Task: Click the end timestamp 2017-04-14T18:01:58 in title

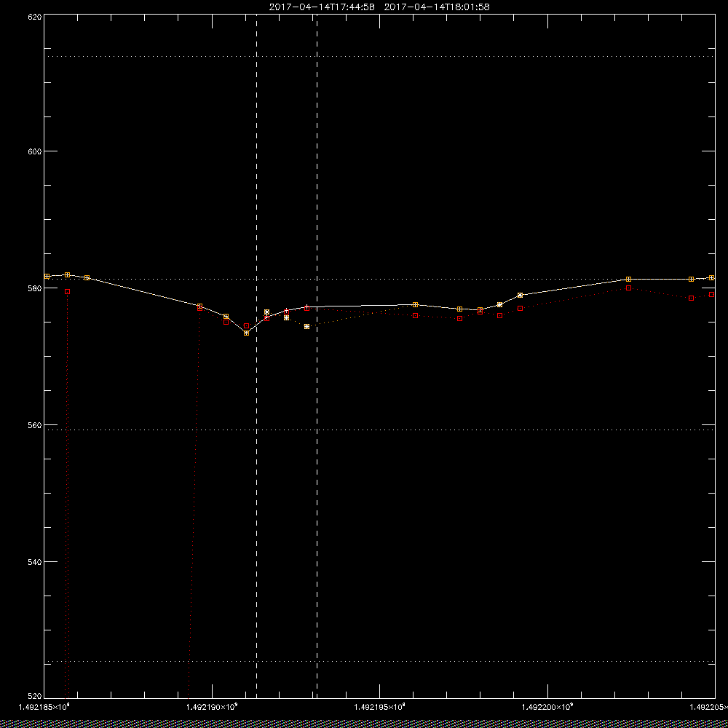Action: 437,7
